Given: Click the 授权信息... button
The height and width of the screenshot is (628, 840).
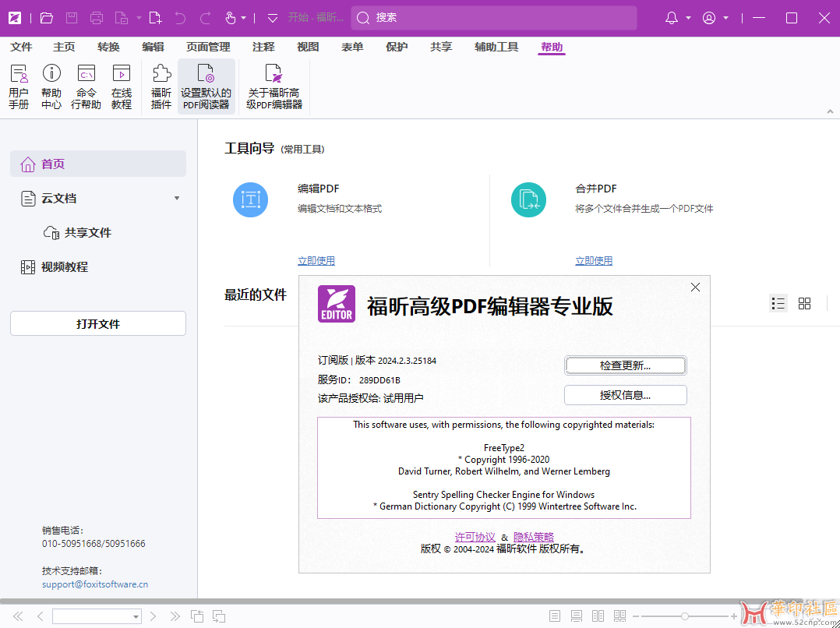Looking at the screenshot, I should point(625,396).
